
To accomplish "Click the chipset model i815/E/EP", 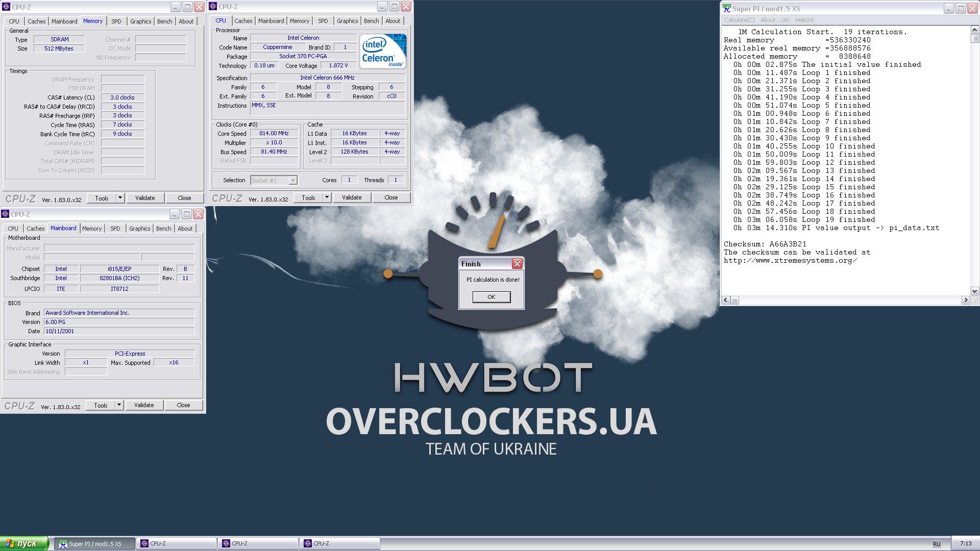I will point(119,269).
